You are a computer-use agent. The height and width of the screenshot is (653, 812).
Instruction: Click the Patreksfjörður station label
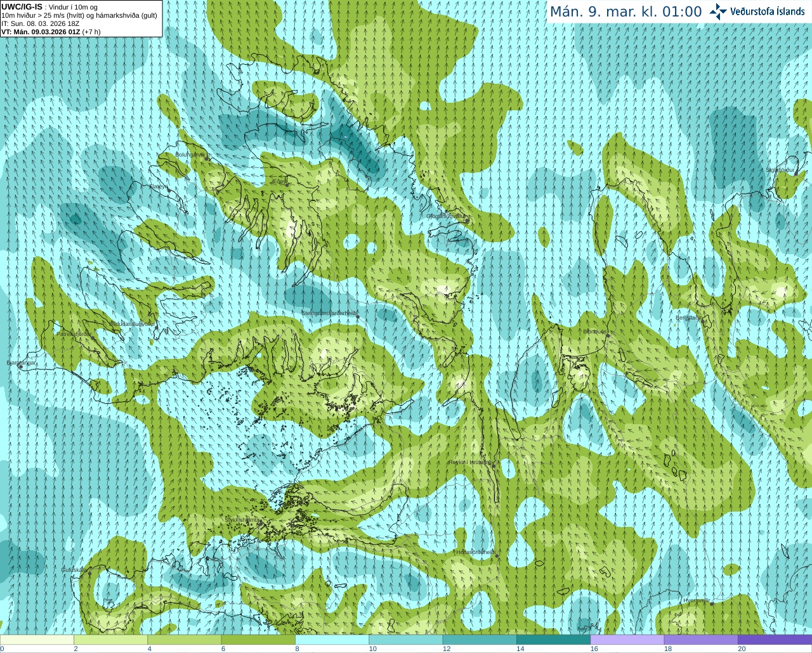coord(74,333)
